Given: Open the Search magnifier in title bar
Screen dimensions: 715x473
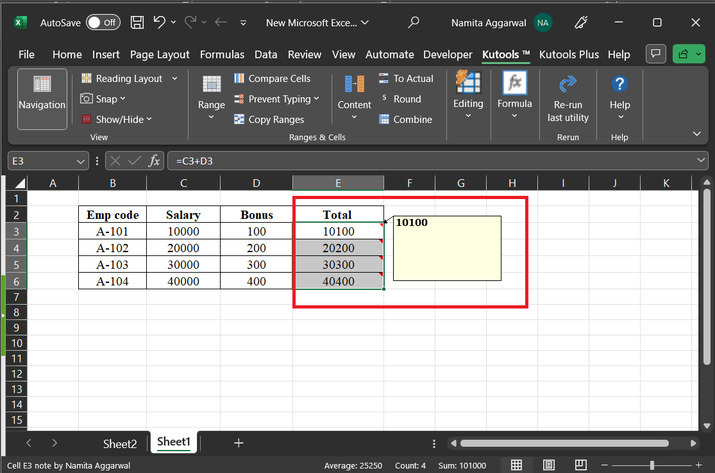Looking at the screenshot, I should (x=414, y=22).
